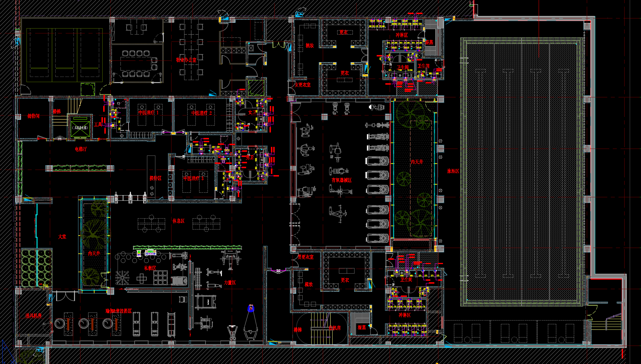The width and height of the screenshot is (641, 364).
Task: Select the 休息区 lounge area label
Action: [178, 221]
